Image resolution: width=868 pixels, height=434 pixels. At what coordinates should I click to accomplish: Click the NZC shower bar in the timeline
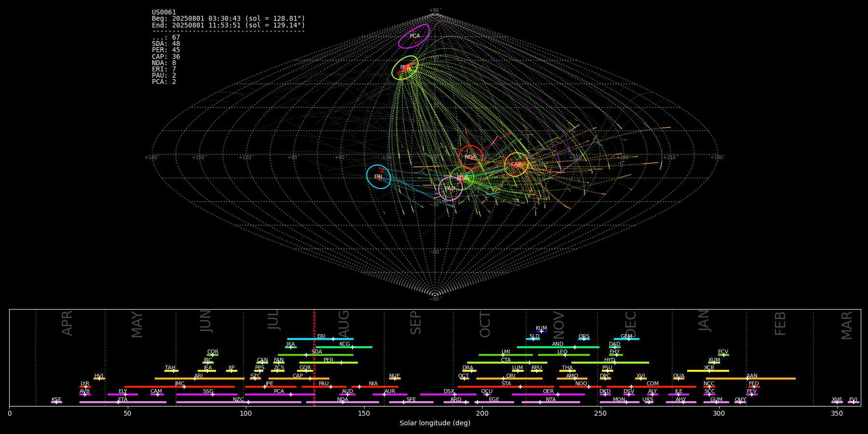239,402
